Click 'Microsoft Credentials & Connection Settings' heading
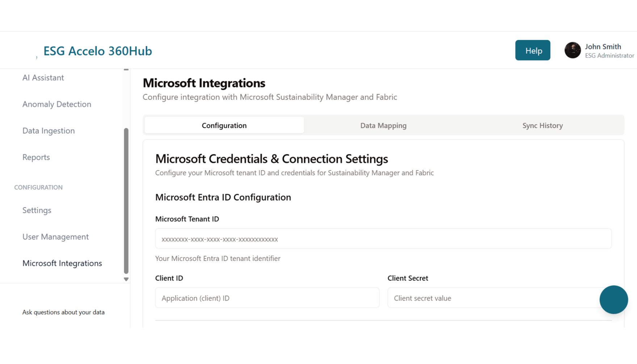637x364 pixels. [x=271, y=159]
